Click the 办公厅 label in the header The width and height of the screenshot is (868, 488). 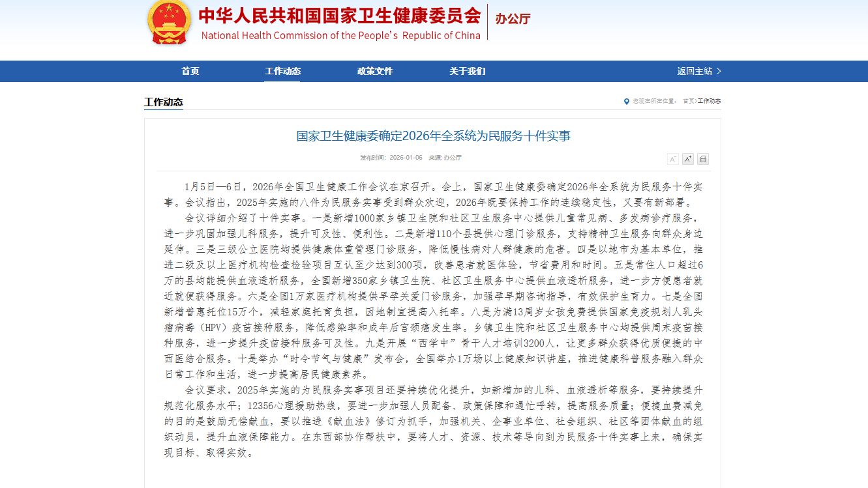pyautogui.click(x=513, y=18)
